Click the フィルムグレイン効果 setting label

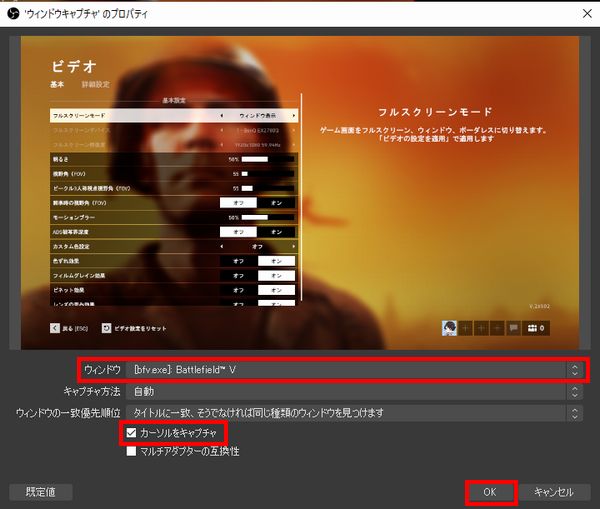pos(79,276)
